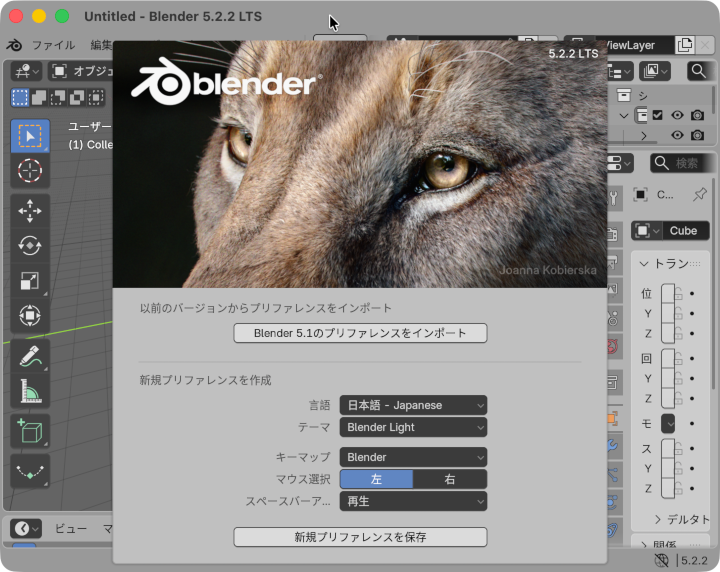Screen dimensions: 720x572
Task: Choose the invert selection mode icon
Action: (x=77, y=97)
